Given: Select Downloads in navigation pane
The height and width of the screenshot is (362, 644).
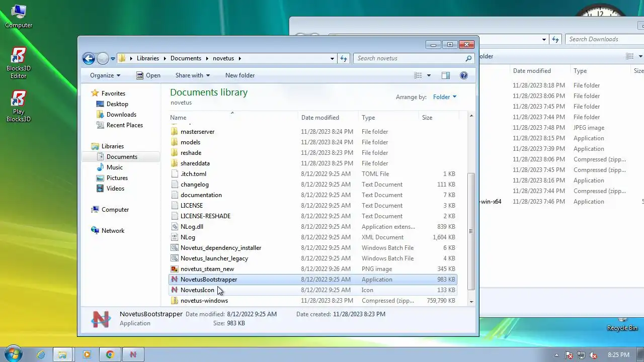Looking at the screenshot, I should [x=121, y=115].
